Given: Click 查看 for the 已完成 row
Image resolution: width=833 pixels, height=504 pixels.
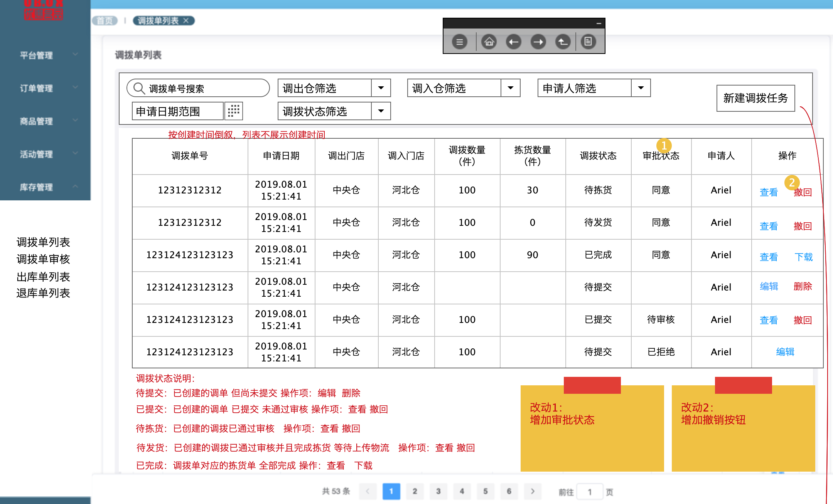Looking at the screenshot, I should point(769,257).
